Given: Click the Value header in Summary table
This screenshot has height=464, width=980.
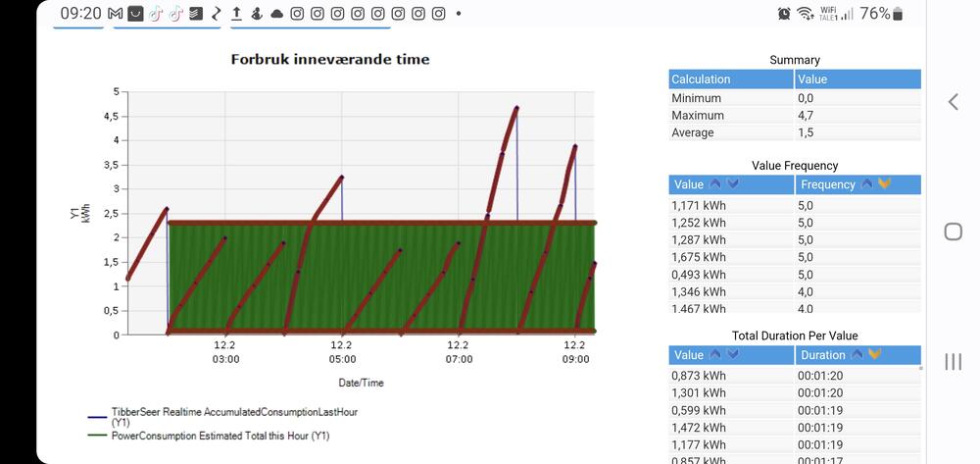Looking at the screenshot, I should 857,79.
